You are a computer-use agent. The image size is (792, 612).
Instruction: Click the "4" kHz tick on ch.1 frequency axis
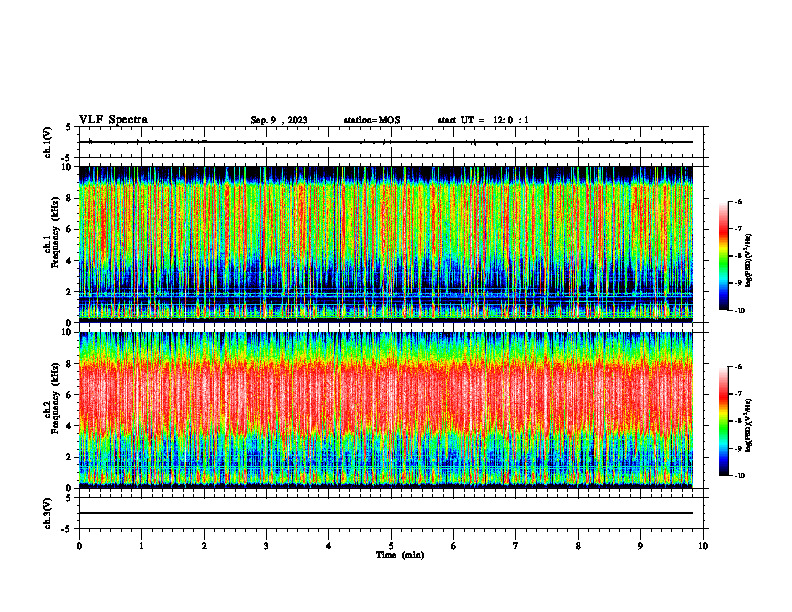[x=70, y=261]
